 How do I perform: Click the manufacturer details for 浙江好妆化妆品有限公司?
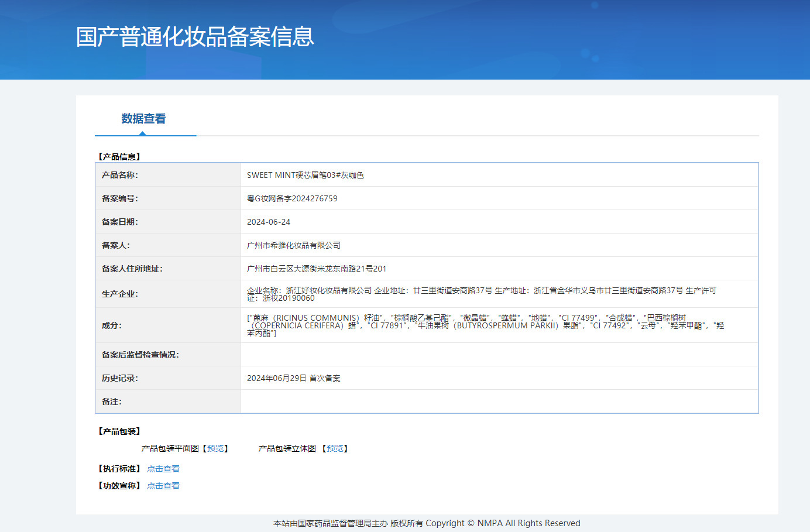point(481,294)
